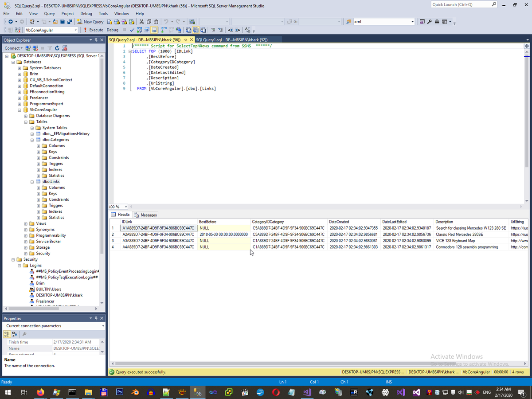Screen dimensions: 532x399
Task: Click the Photoshop icon in taskbar
Action: point(119,392)
